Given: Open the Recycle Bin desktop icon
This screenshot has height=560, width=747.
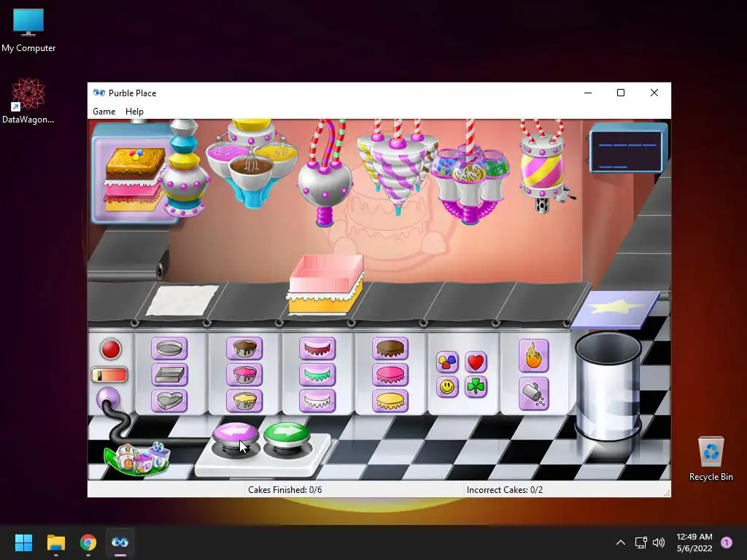Looking at the screenshot, I should point(711,459).
